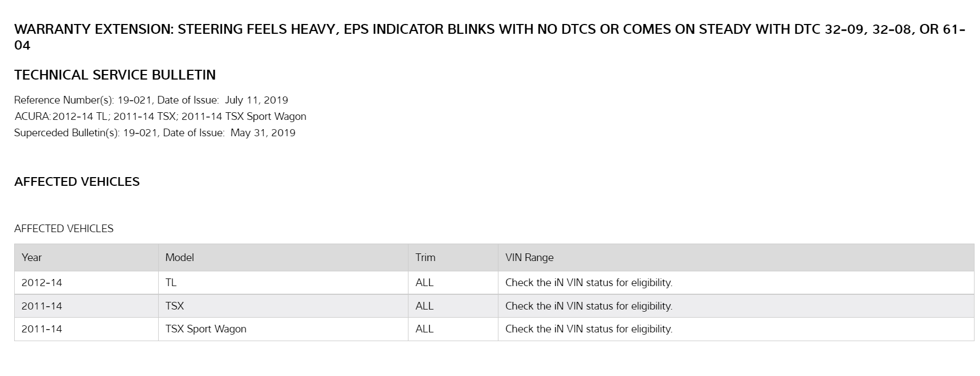Select the Technical Service Bulletin heading
The image size is (980, 376).
click(115, 75)
